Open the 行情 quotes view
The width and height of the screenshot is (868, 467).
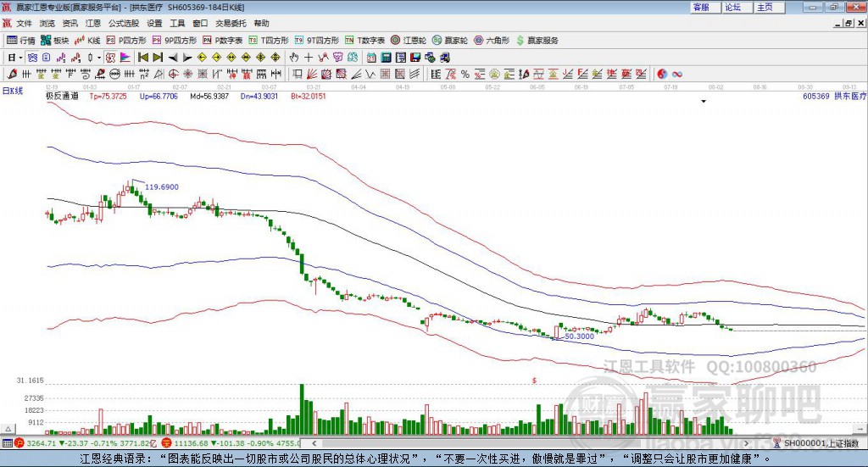20,41
